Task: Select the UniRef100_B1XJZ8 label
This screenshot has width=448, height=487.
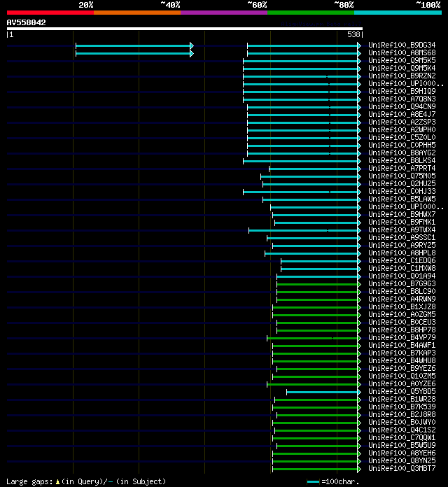Action: point(402,306)
